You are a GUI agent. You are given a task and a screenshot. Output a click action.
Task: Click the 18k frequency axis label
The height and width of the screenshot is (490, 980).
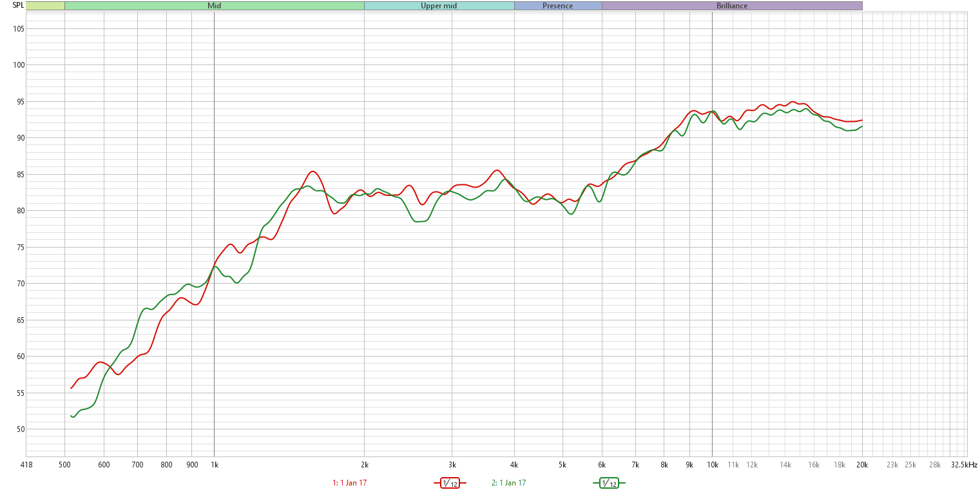[840, 464]
